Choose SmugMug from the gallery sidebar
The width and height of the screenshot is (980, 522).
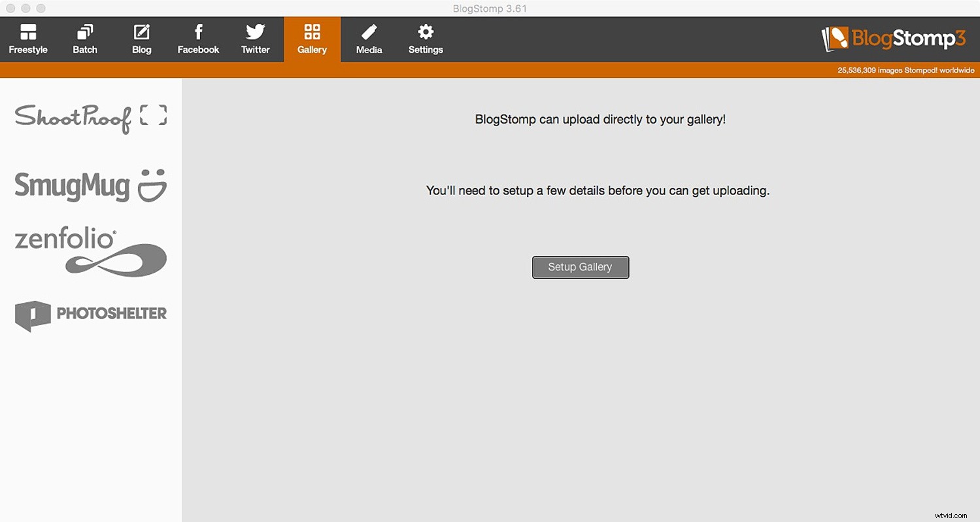click(90, 185)
